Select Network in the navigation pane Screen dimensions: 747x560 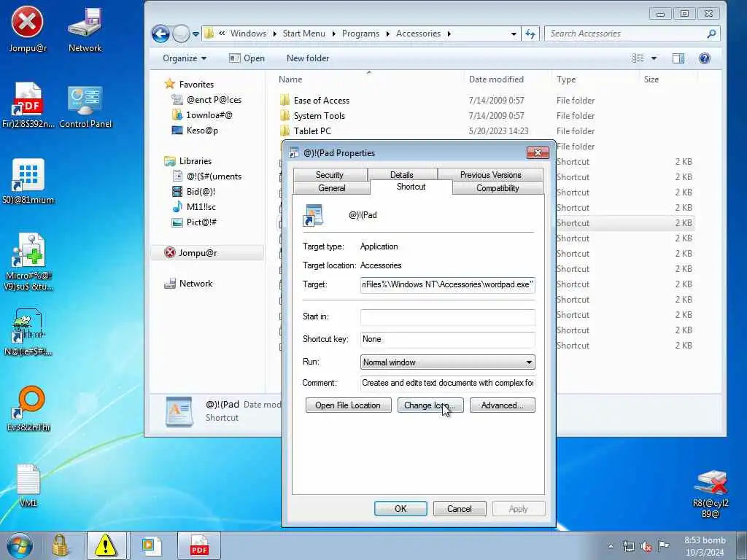click(x=188, y=284)
